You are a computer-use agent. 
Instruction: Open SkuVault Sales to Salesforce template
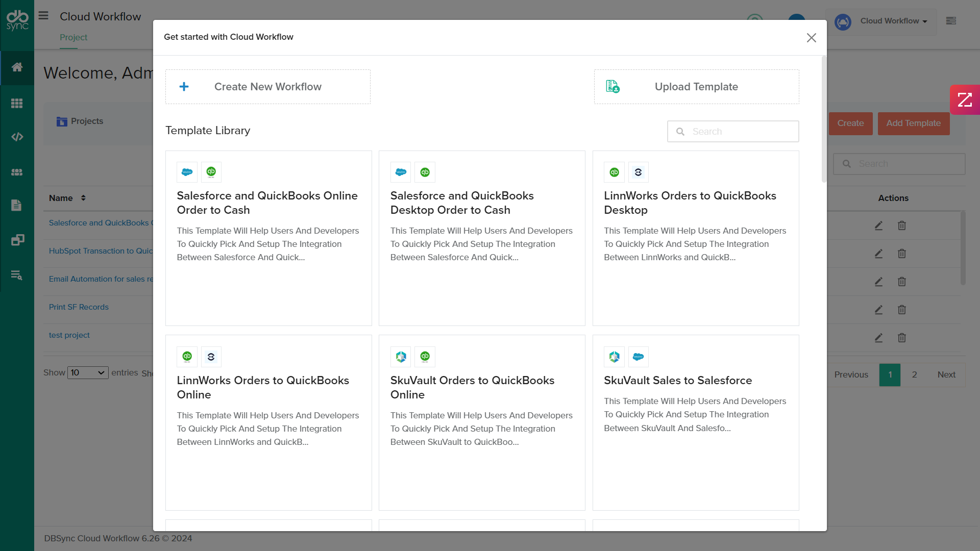pos(696,423)
